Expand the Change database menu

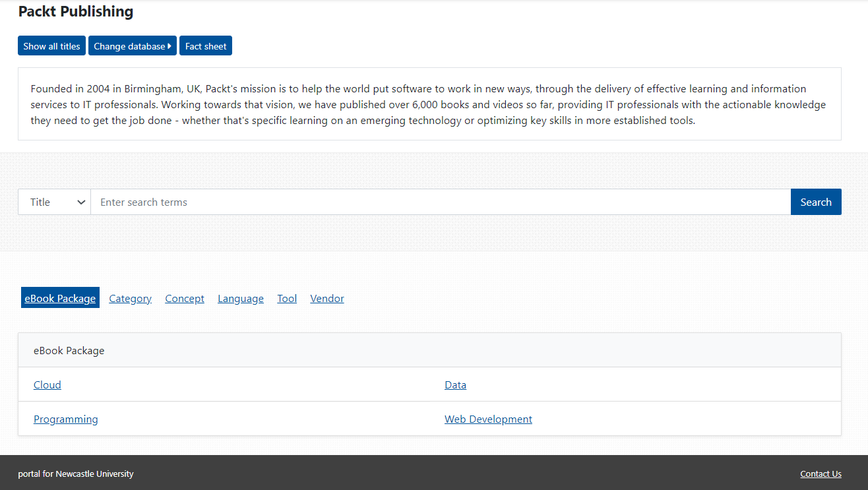pyautogui.click(x=133, y=46)
